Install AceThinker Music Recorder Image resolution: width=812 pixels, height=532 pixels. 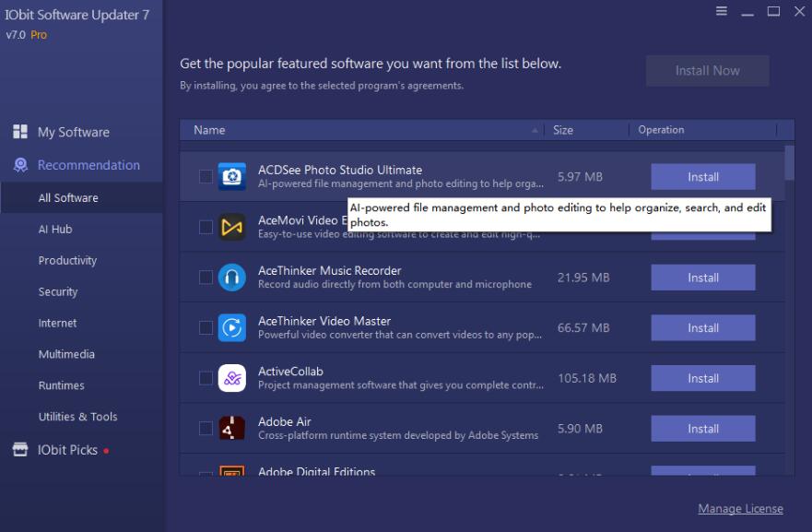[x=702, y=278]
